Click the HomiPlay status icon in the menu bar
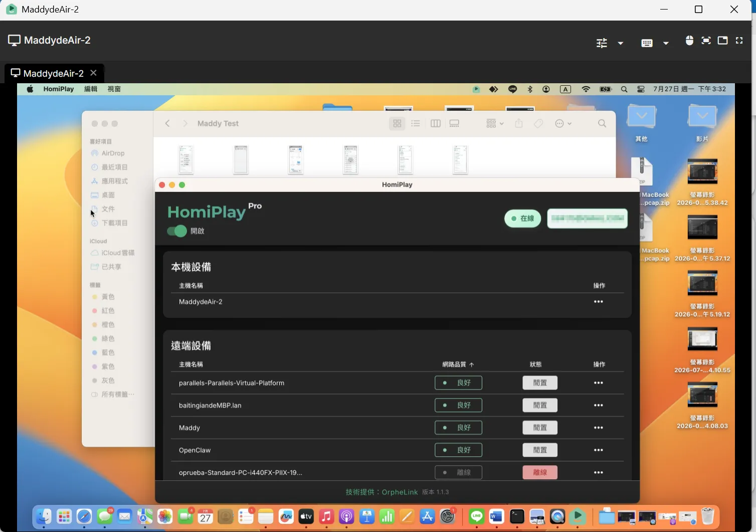This screenshot has height=532, width=756. (476, 89)
